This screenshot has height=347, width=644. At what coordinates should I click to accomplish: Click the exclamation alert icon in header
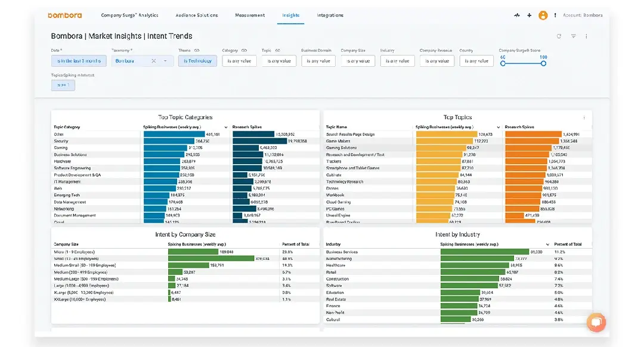555,15
